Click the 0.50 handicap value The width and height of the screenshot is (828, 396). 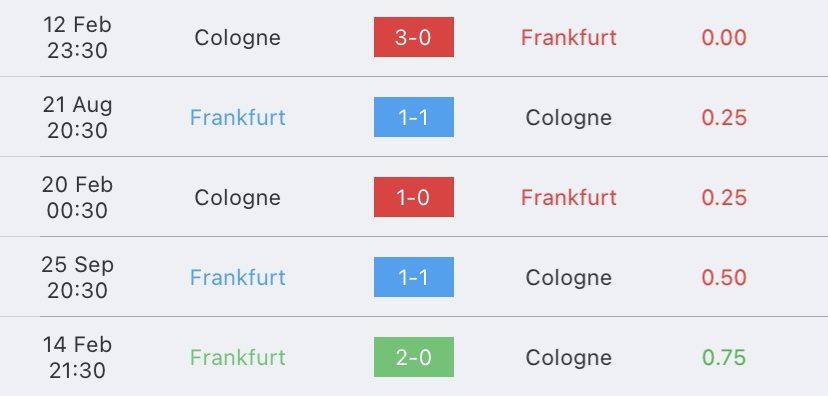[724, 278]
